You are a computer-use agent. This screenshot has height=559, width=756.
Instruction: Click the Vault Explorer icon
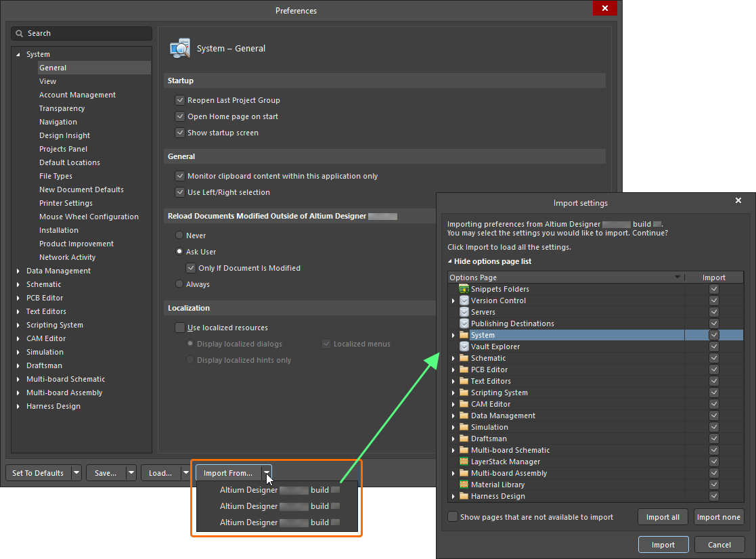pyautogui.click(x=464, y=346)
